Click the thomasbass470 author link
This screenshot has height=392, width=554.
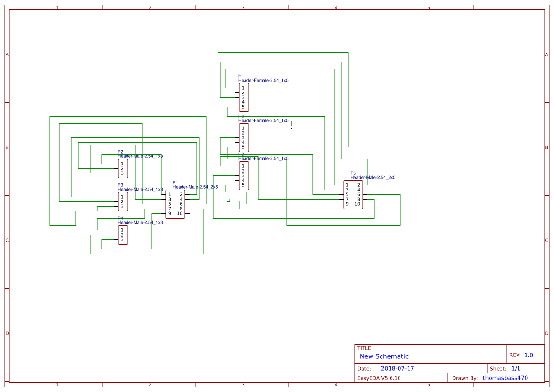coord(505,378)
